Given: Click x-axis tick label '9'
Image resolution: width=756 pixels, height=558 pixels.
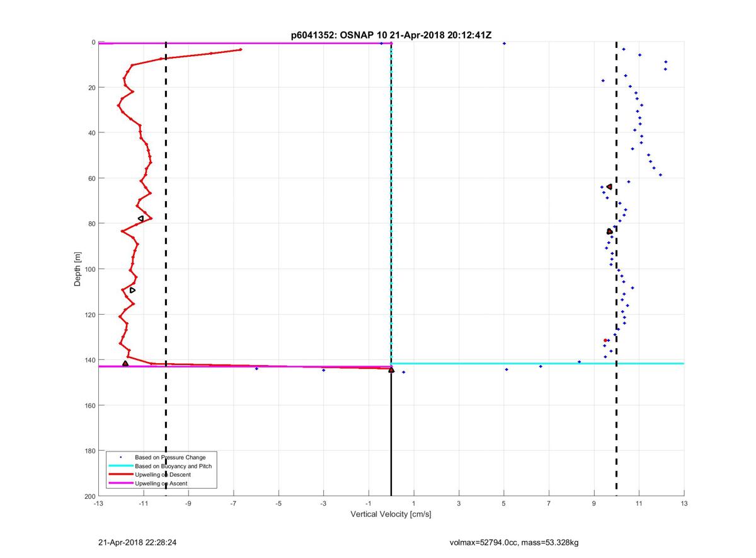Looking at the screenshot, I should click(594, 504).
